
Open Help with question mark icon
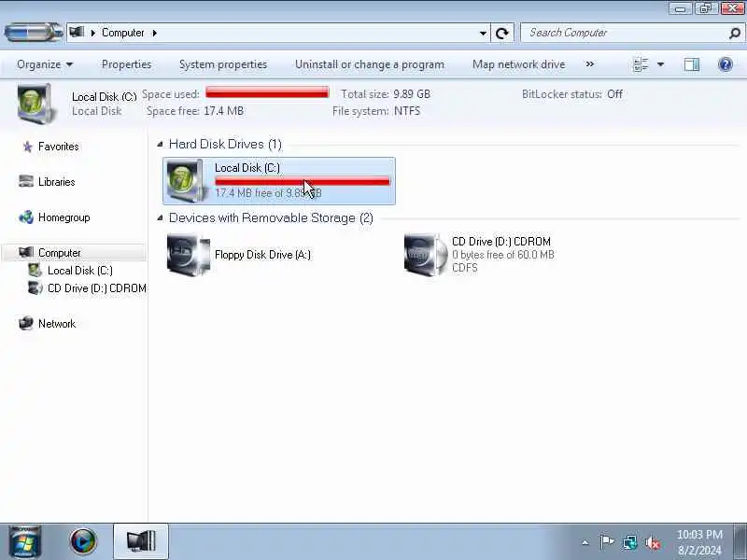coord(726,64)
